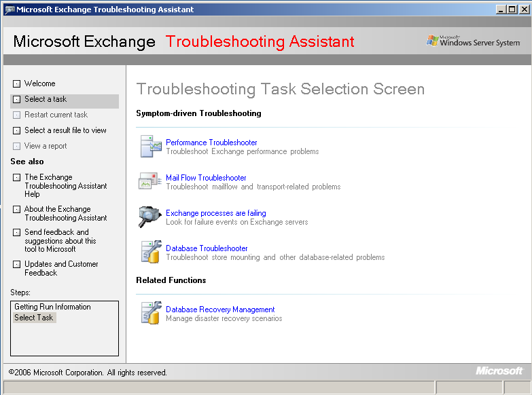Select the Select Task step
This screenshot has width=532, height=395.
click(34, 318)
